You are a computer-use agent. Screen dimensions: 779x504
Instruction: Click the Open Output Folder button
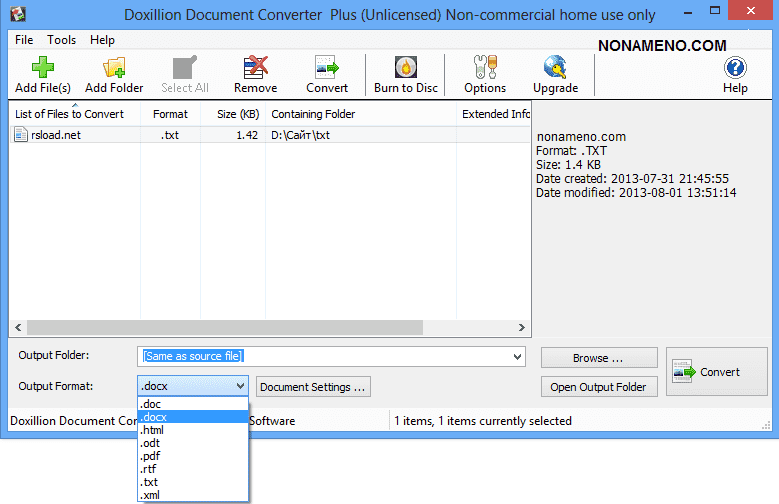[x=598, y=387]
